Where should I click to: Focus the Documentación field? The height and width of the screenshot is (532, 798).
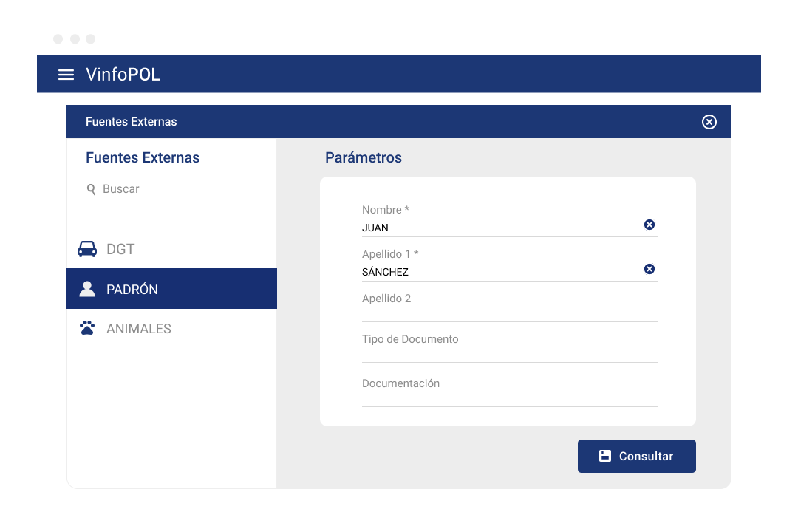[509, 392]
